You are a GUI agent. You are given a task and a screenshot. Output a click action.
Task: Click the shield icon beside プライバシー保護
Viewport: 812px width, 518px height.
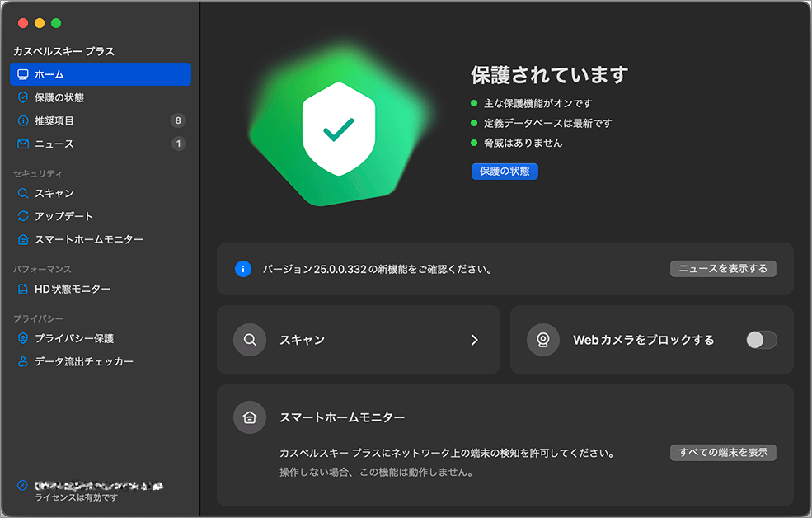click(x=23, y=338)
